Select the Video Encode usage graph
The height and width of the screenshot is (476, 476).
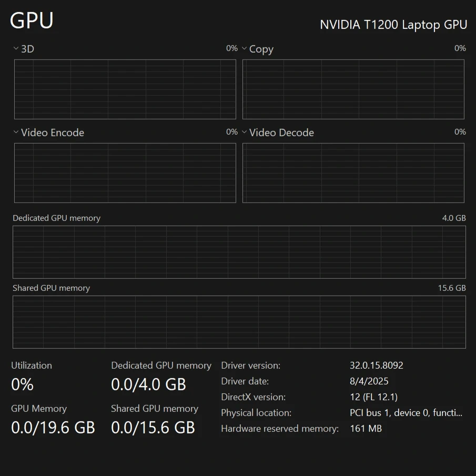(125, 173)
